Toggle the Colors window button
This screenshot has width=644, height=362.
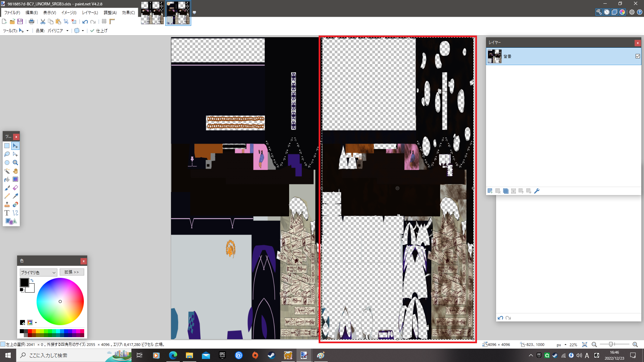point(622,12)
